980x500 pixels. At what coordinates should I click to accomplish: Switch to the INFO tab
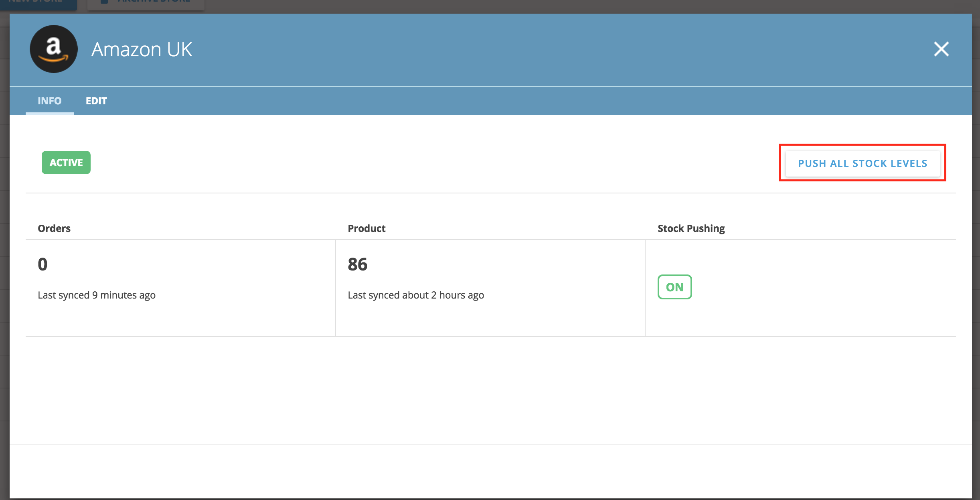point(50,101)
